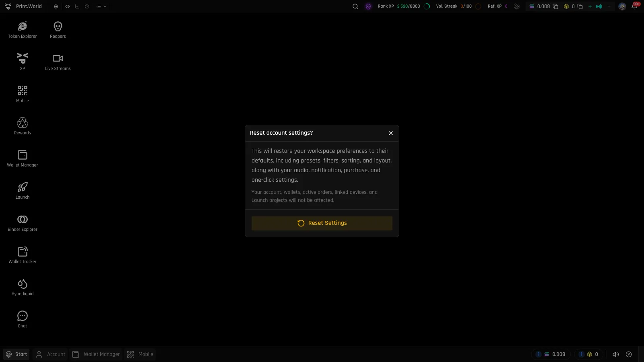Select Mobile in the taskbar
Screen dimensions: 644x362
(x=140, y=354)
